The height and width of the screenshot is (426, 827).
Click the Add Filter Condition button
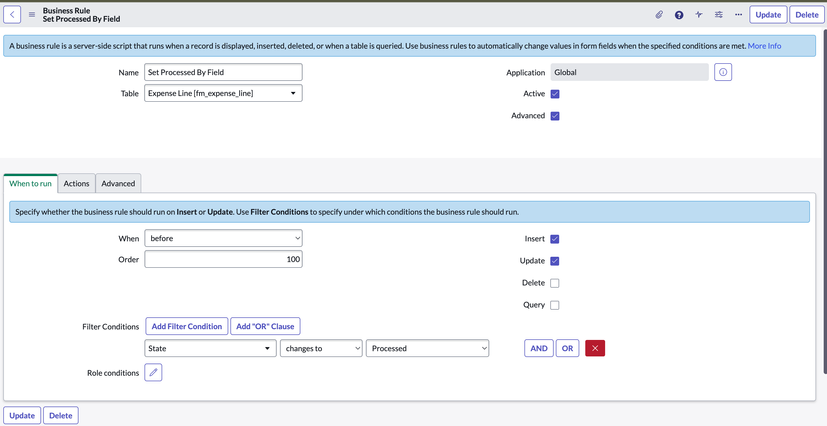[x=187, y=326]
